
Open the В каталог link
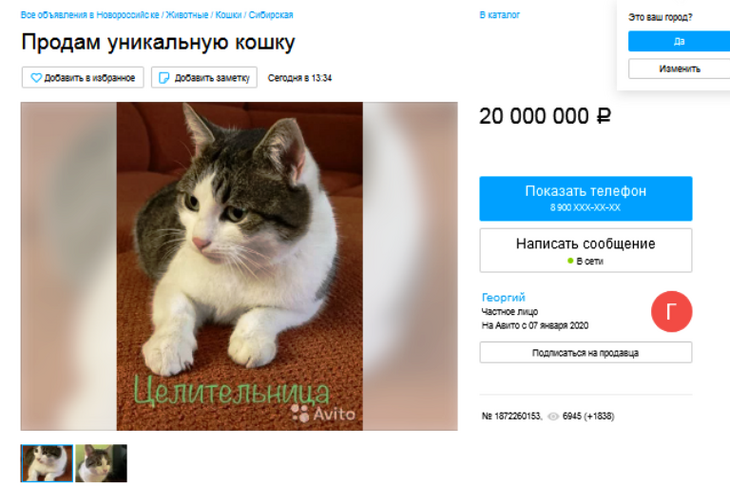[500, 15]
